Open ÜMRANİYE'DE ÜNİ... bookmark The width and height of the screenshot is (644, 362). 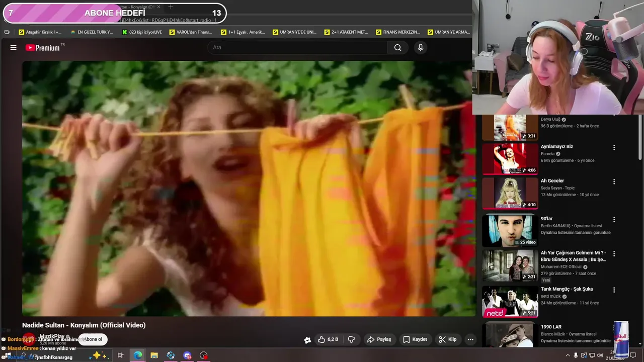pos(294,32)
